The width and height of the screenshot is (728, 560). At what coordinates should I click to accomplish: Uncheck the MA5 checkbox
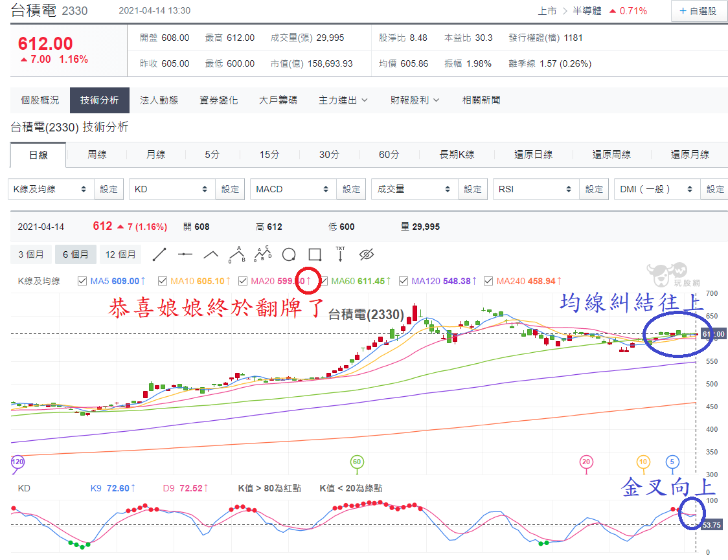(82, 281)
